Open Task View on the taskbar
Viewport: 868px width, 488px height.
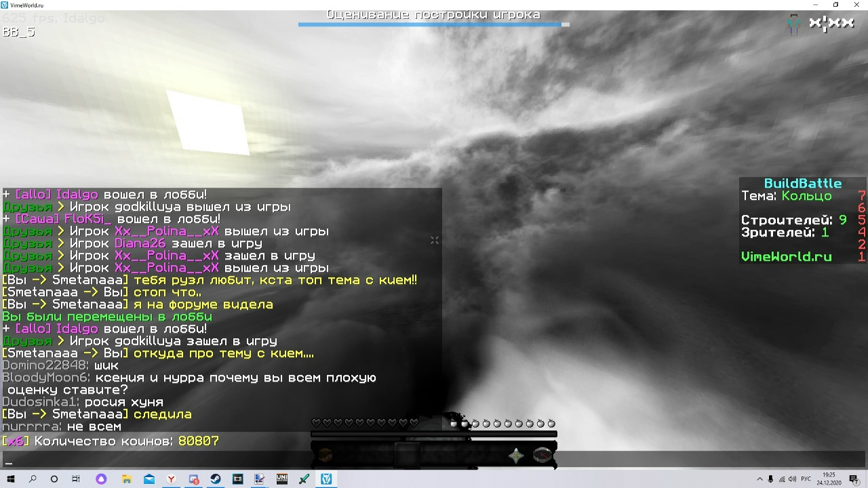76,479
